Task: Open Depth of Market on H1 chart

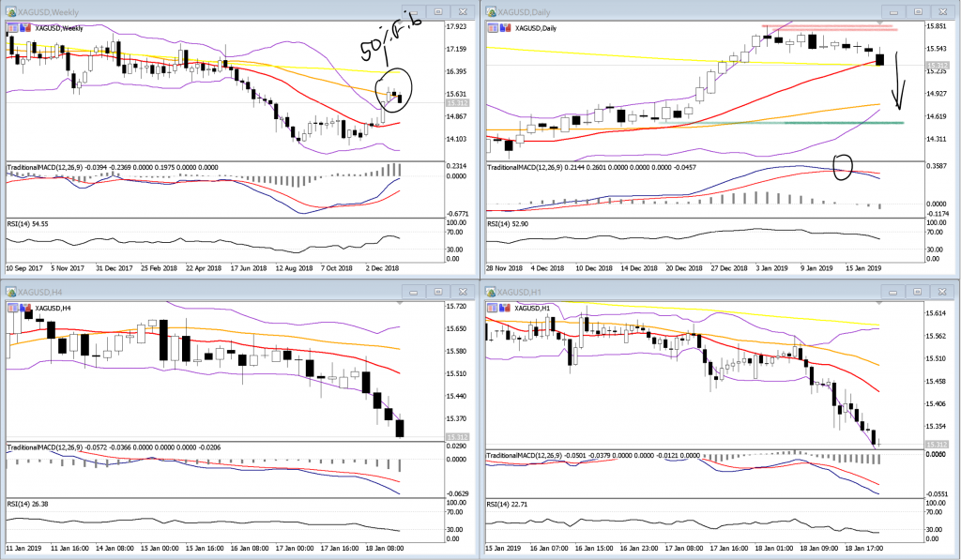Action: (x=505, y=308)
